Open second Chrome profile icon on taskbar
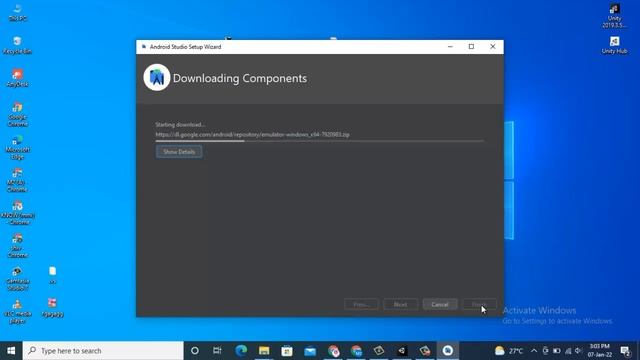 pos(356,351)
